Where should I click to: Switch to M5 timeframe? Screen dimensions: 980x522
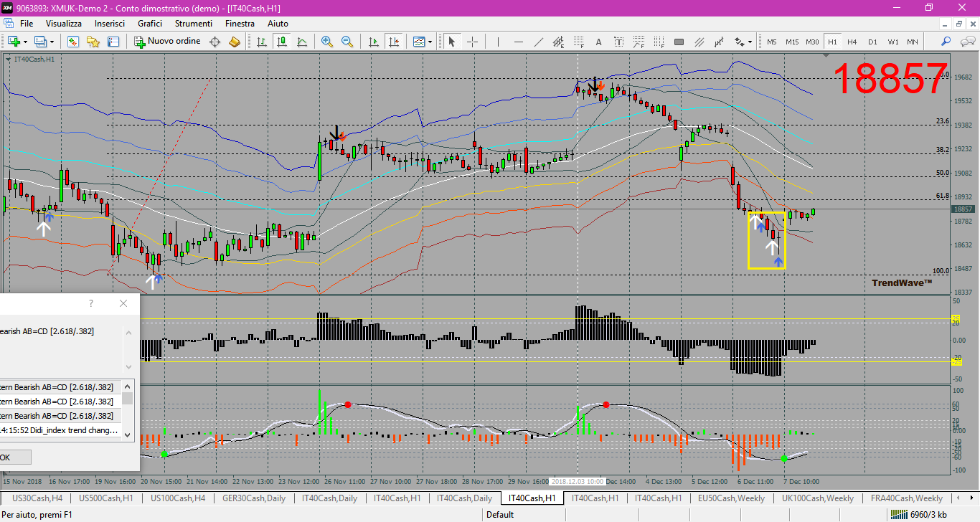tap(772, 42)
